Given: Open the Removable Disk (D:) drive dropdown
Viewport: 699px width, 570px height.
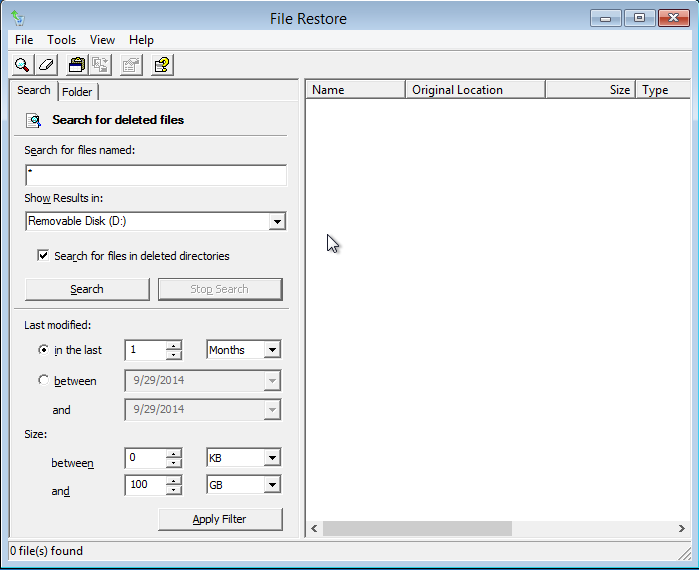Looking at the screenshot, I should [x=277, y=221].
